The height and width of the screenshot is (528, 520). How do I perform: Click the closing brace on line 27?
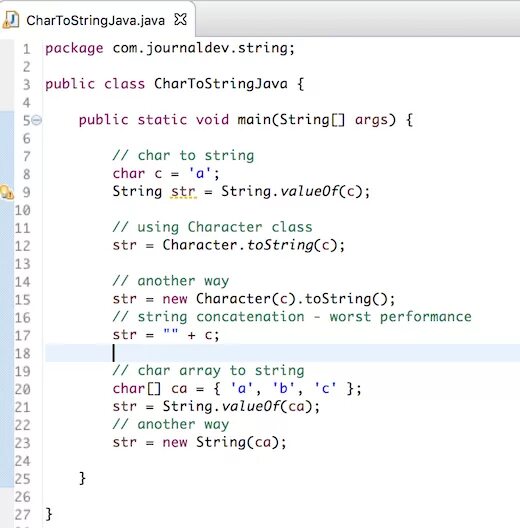click(49, 514)
